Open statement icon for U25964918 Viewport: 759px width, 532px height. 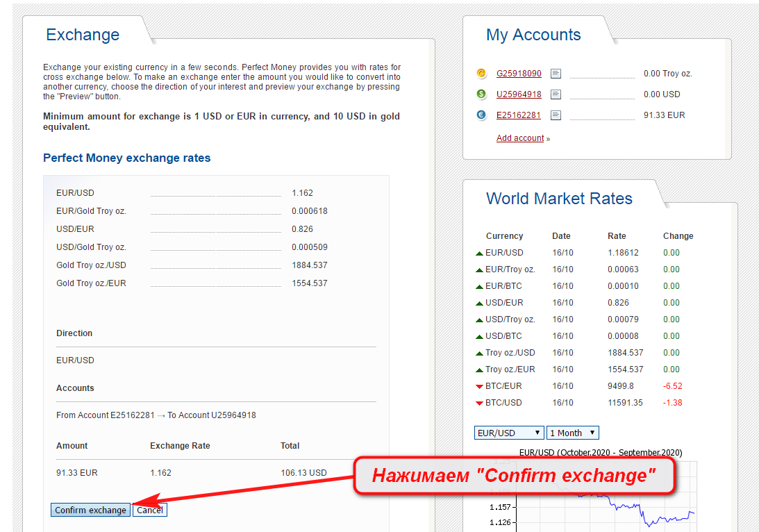click(556, 94)
